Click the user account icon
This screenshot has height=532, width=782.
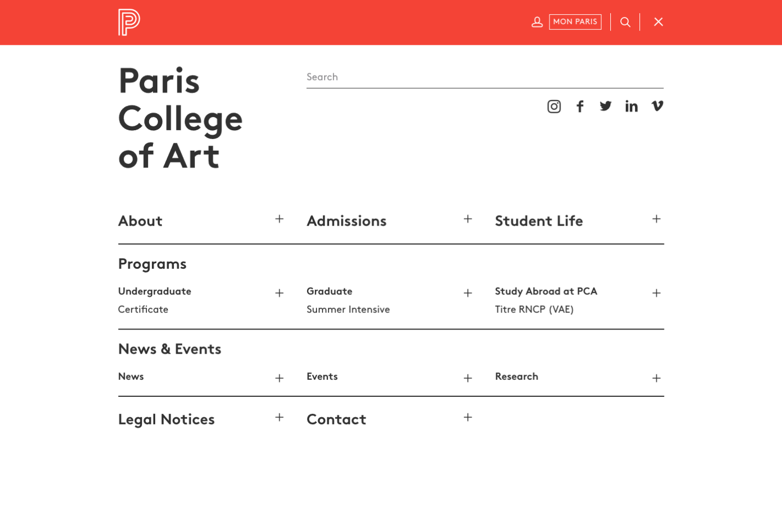[x=537, y=22]
